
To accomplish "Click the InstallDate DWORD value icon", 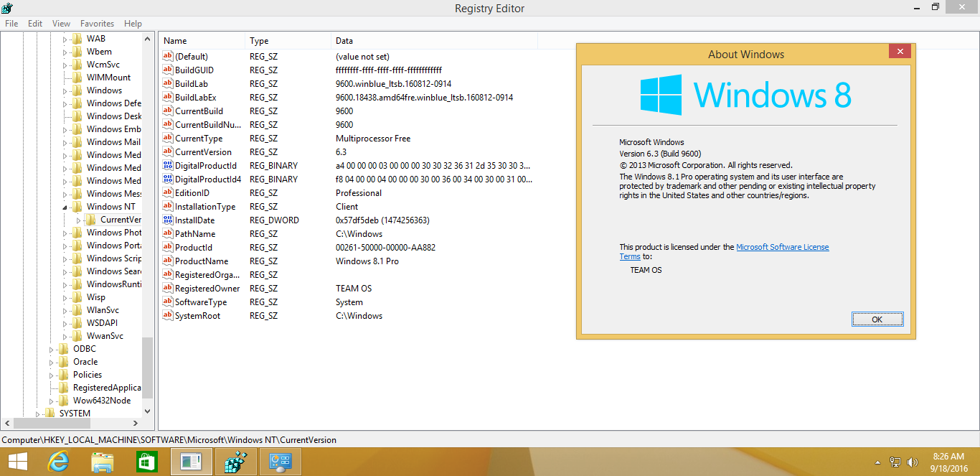I will pos(168,220).
